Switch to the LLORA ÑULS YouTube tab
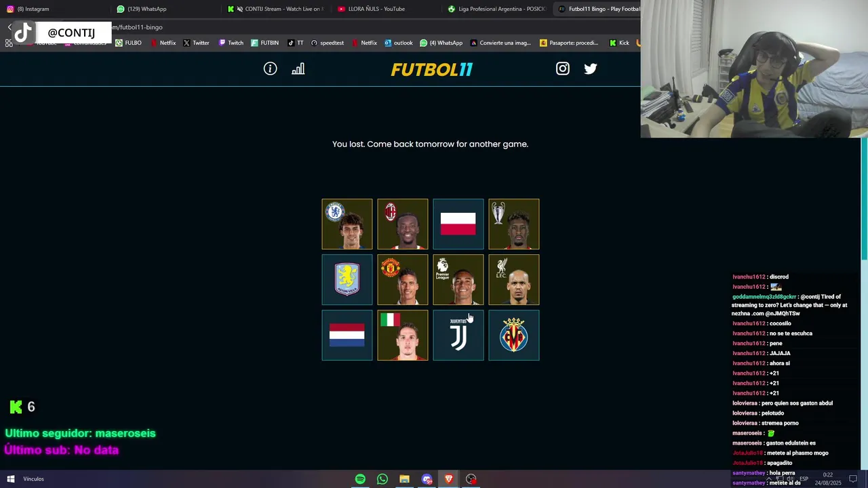Screen dimensions: 868x488 click(x=387, y=9)
